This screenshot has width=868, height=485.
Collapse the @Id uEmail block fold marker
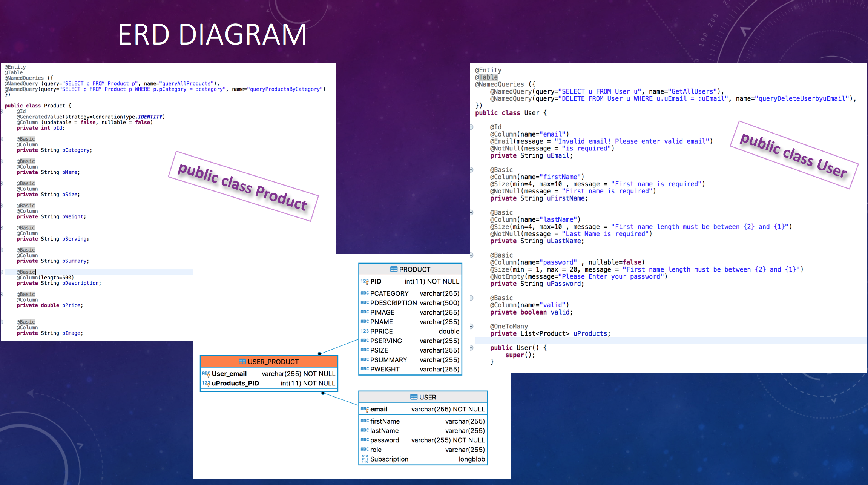[471, 127]
